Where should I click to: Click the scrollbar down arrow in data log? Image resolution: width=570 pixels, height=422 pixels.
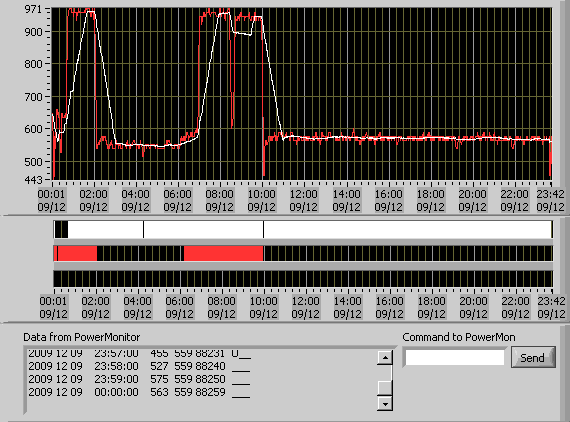(x=385, y=403)
